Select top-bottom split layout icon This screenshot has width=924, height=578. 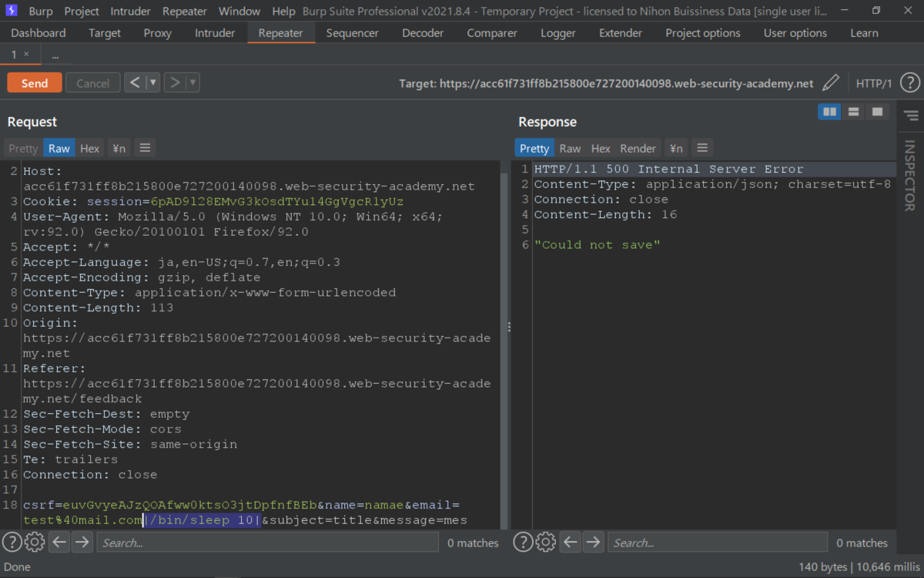click(853, 113)
